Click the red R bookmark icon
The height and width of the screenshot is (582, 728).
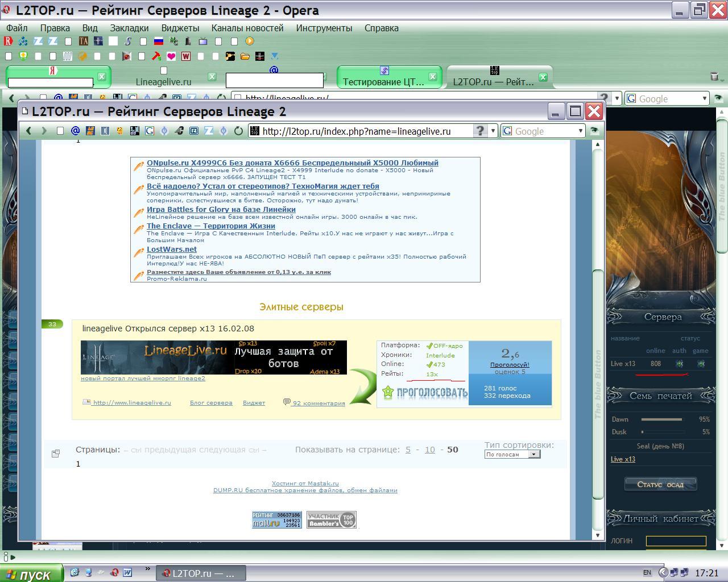[x=8, y=41]
